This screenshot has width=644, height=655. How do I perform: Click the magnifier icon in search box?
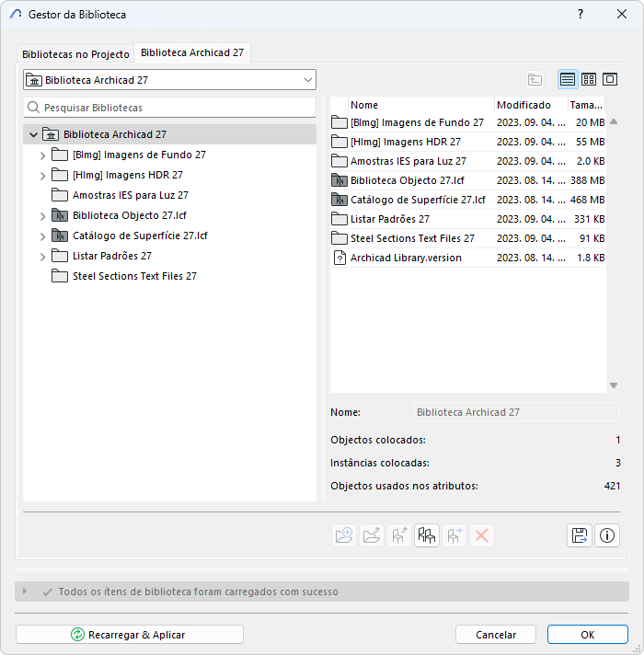click(x=33, y=108)
